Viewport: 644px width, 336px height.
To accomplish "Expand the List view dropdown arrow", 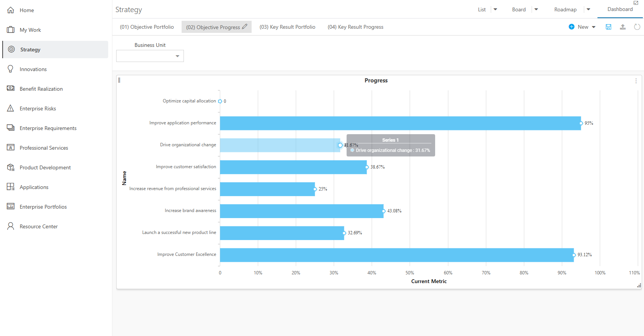I will tap(495, 9).
